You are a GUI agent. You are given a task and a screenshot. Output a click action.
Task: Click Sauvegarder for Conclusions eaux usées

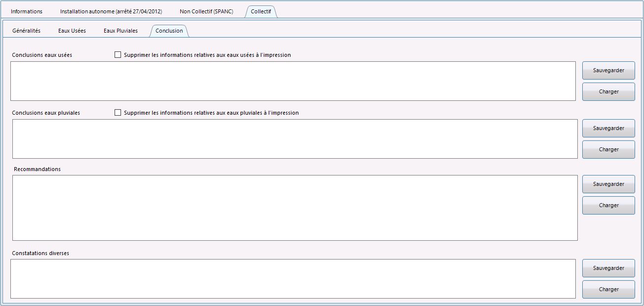[x=608, y=70]
